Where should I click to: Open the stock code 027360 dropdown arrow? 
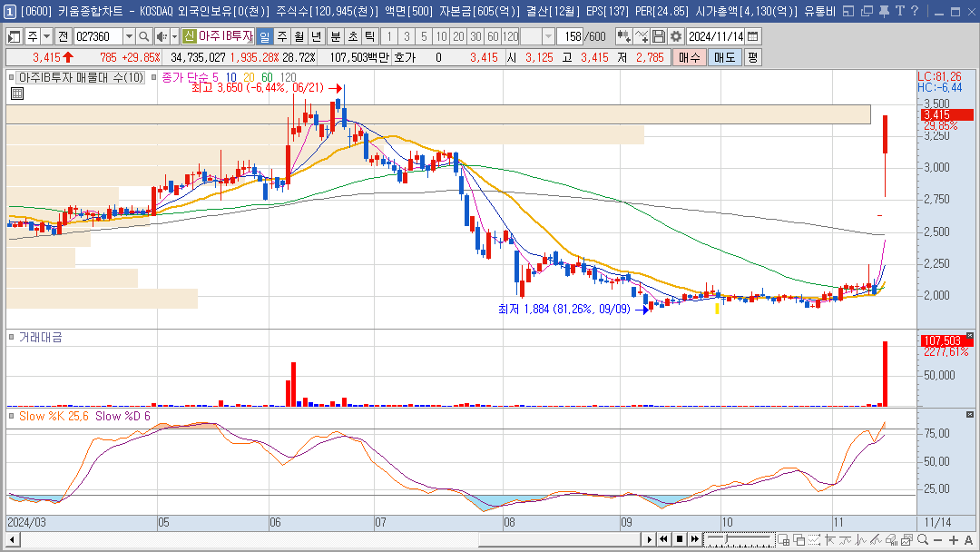[129, 37]
